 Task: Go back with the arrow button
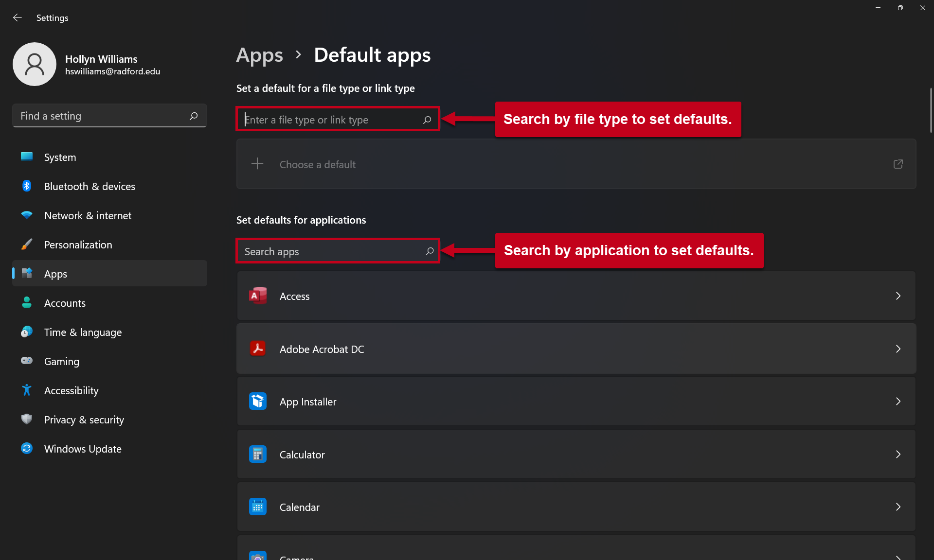click(x=18, y=17)
